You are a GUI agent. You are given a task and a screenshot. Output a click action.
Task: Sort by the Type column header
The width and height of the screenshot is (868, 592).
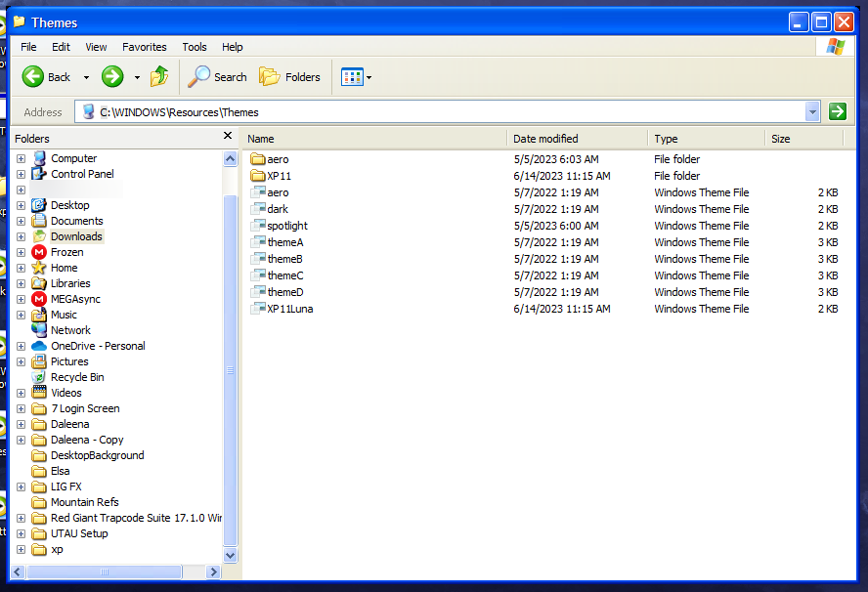(x=706, y=139)
